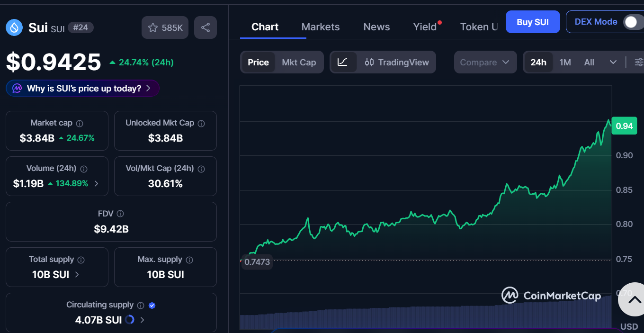The height and width of the screenshot is (333, 644).
Task: Click the volume bars below the chart
Action: pos(426,316)
